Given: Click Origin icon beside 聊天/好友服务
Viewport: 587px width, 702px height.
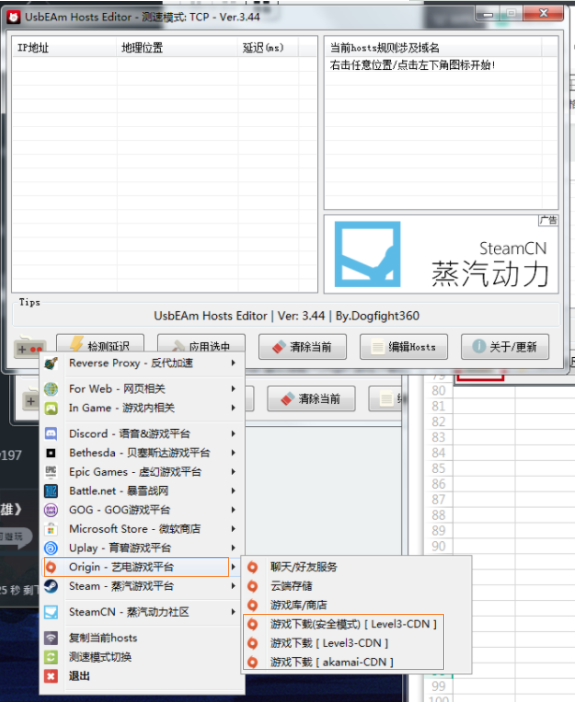Looking at the screenshot, I should [253, 567].
